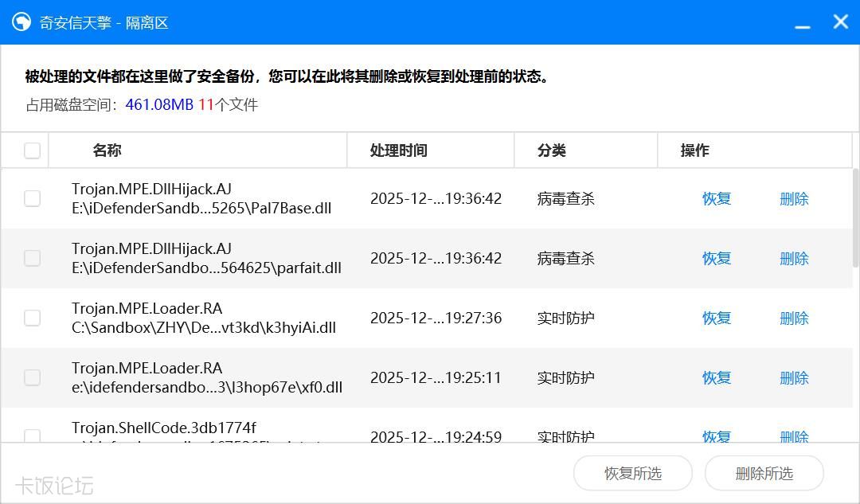Restore the Pal7Base.dll file

click(716, 199)
